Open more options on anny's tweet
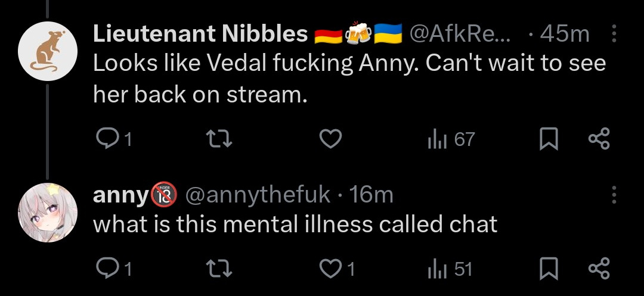 point(615,195)
